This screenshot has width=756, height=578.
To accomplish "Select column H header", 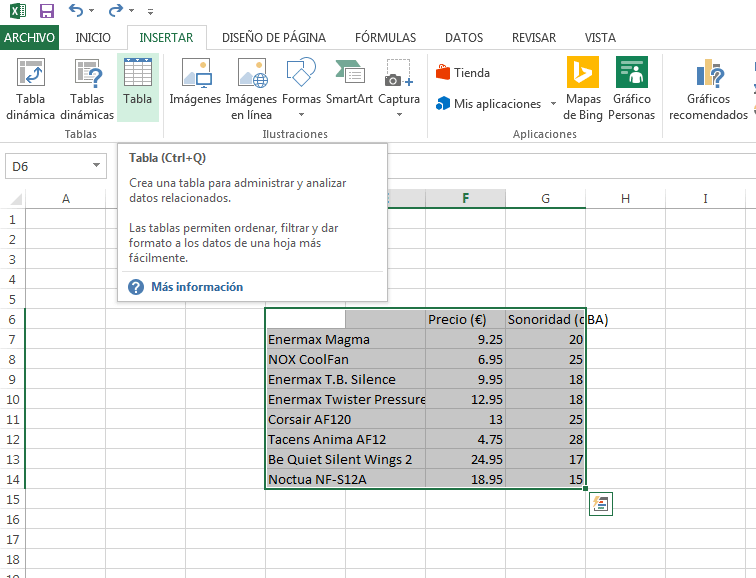I will coord(625,199).
